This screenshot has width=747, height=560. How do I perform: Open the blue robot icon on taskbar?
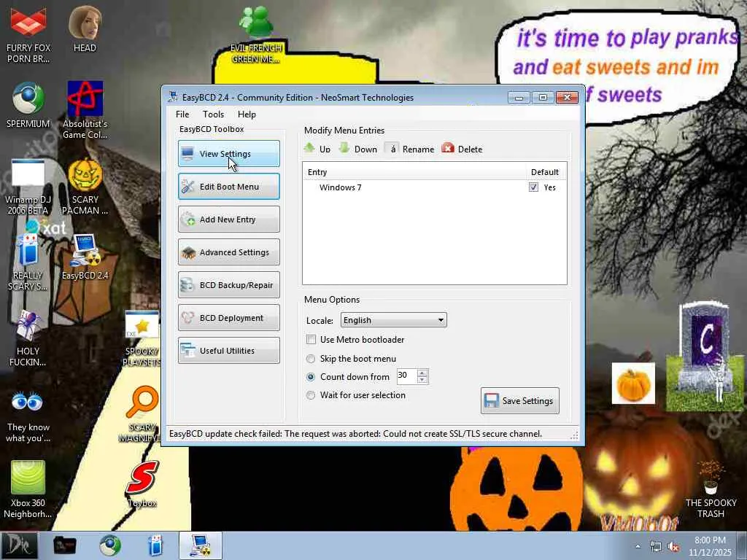(x=155, y=545)
